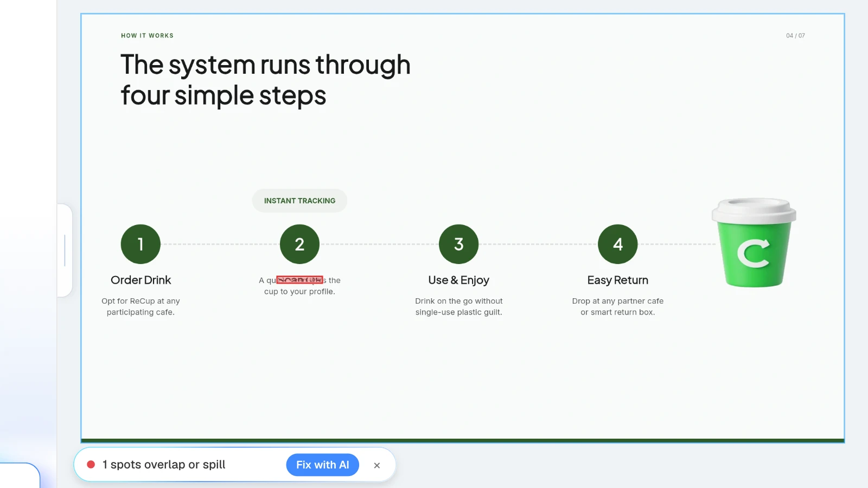
Task: Dismiss the overlap warning notification
Action: point(377,465)
